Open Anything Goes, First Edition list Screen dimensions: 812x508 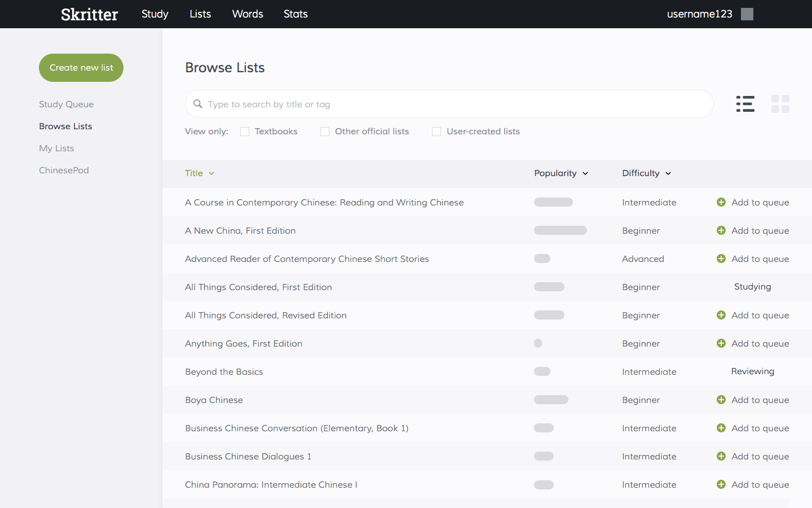(244, 343)
